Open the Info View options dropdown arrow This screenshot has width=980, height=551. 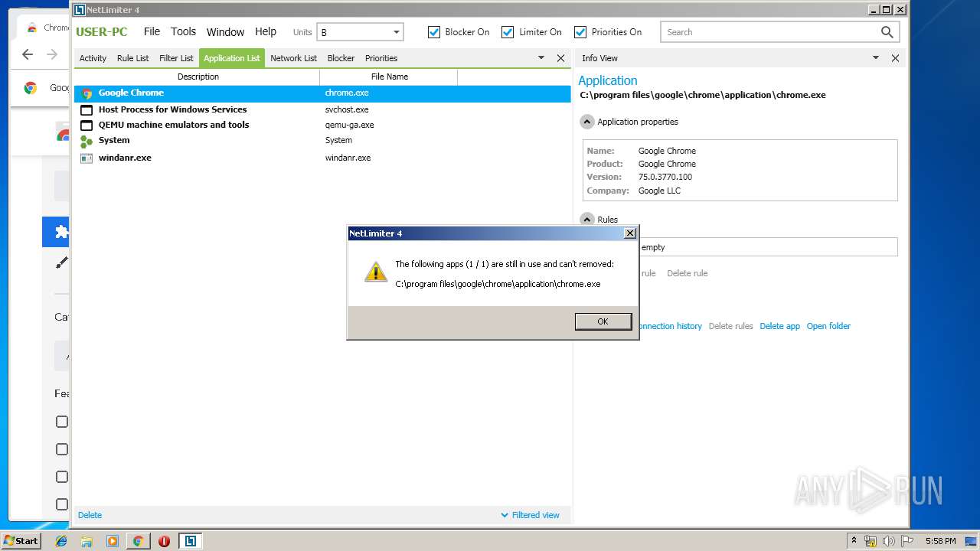[x=876, y=58]
